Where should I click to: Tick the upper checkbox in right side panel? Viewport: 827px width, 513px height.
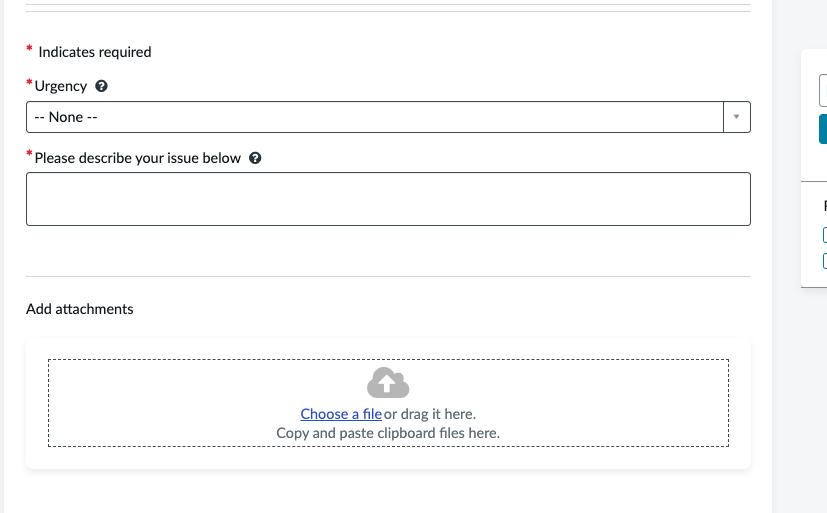point(824,235)
